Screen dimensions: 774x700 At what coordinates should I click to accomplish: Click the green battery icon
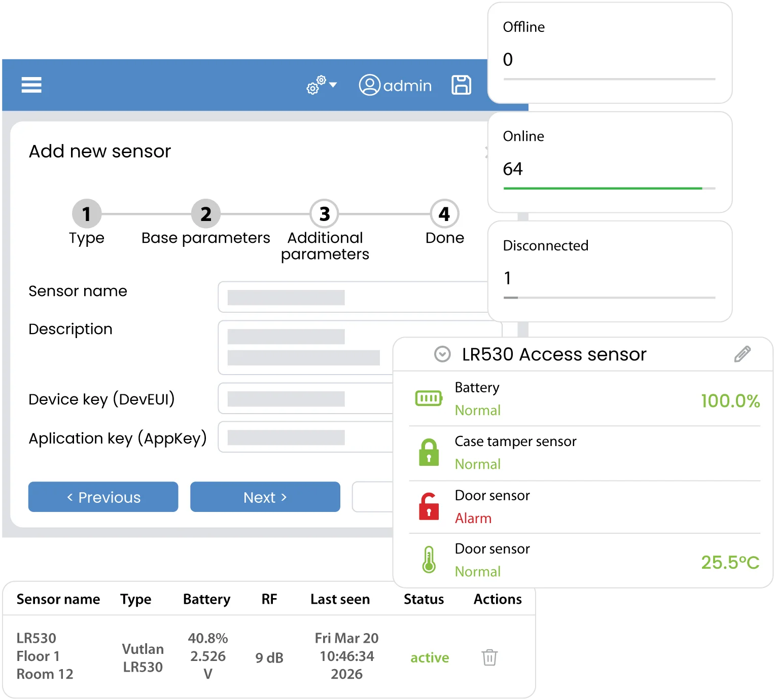coord(429,398)
